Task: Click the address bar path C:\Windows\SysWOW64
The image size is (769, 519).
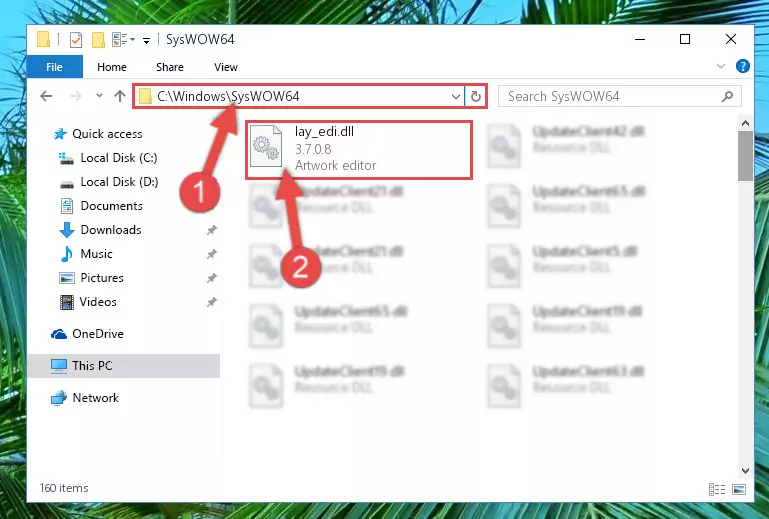Action: pos(228,96)
